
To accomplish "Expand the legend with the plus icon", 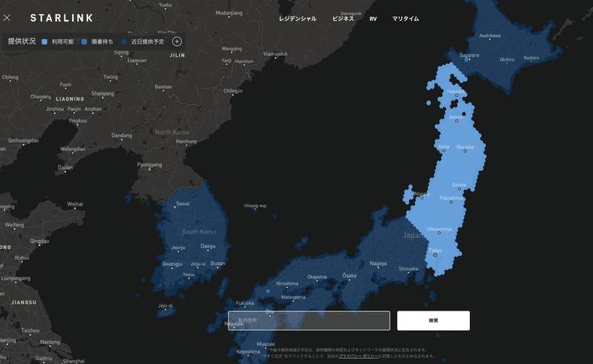I will (176, 42).
